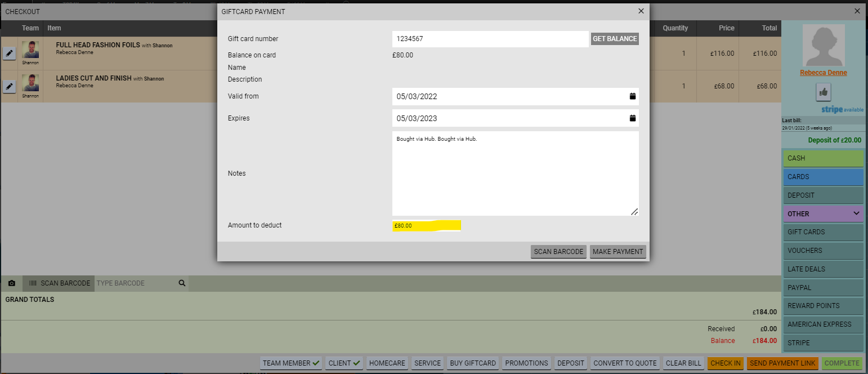Screen dimensions: 868x374
Task: Click the highlighted Amount to deduct field
Action: pyautogui.click(x=426, y=226)
